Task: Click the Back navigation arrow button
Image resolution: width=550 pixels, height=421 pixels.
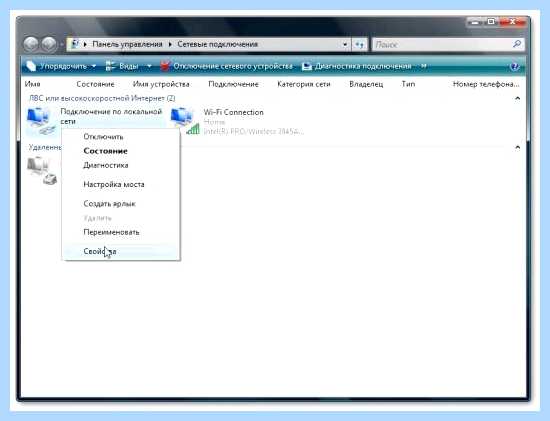Action: coord(31,45)
